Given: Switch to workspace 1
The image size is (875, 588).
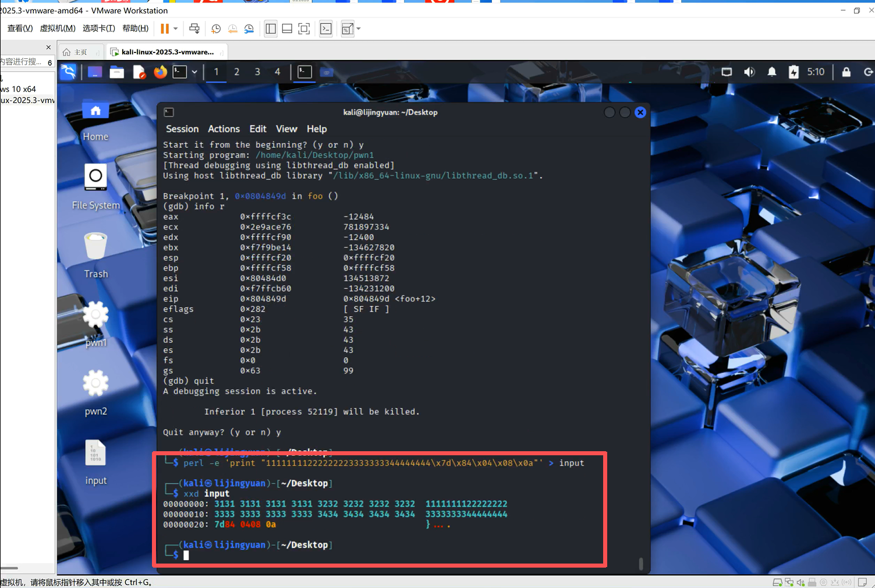Looking at the screenshot, I should pos(216,72).
